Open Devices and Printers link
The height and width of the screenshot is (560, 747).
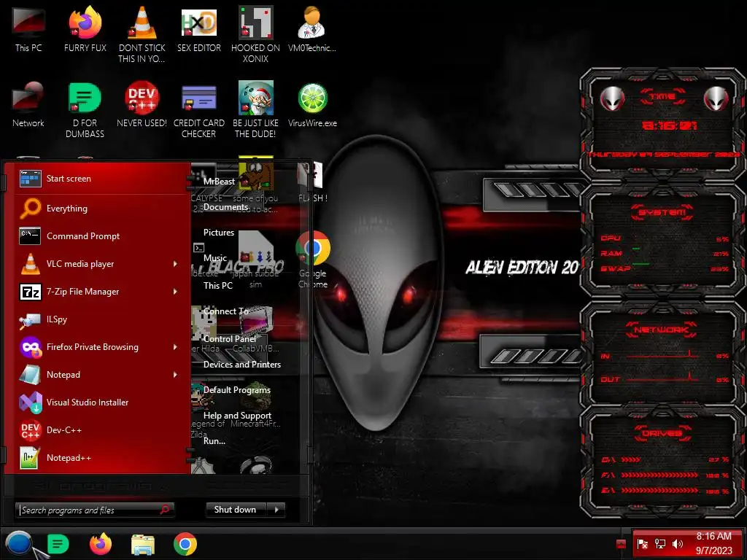(x=242, y=365)
